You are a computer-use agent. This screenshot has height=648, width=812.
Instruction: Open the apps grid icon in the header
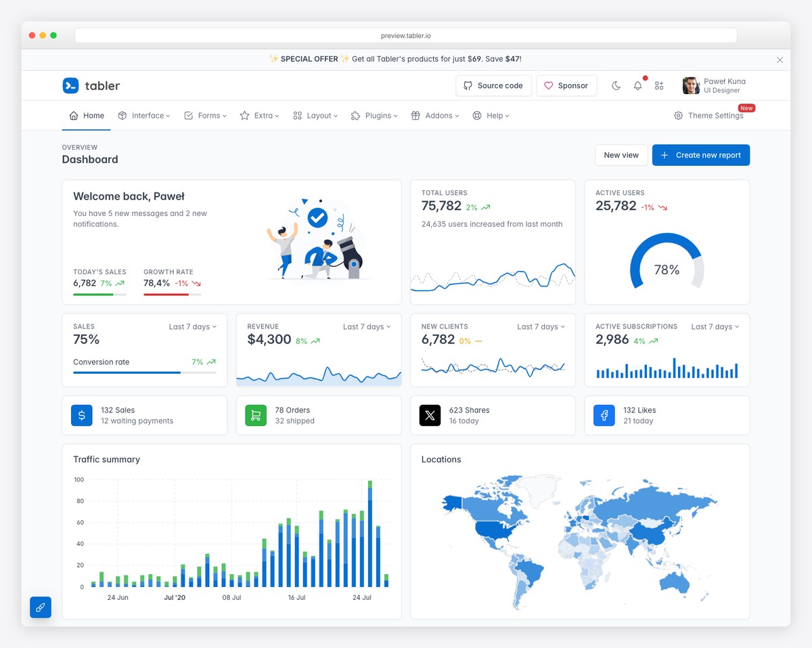coord(659,85)
